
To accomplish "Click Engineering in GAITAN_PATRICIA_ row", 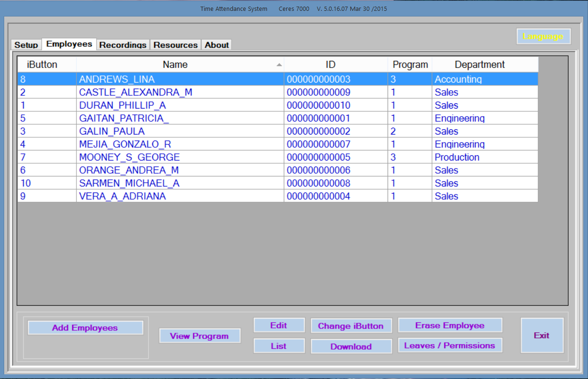I will pos(485,118).
